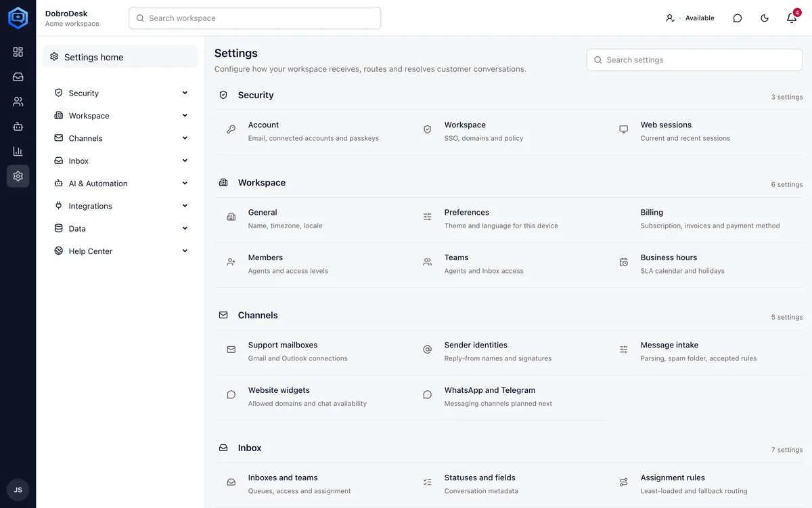Open the inbox tray icon in left rail
Image resolution: width=812 pixels, height=508 pixels.
tap(18, 77)
